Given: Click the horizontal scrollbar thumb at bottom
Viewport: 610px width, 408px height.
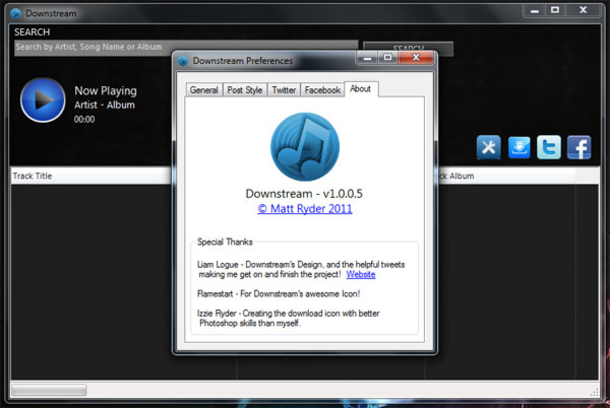Looking at the screenshot, I should click(x=49, y=390).
